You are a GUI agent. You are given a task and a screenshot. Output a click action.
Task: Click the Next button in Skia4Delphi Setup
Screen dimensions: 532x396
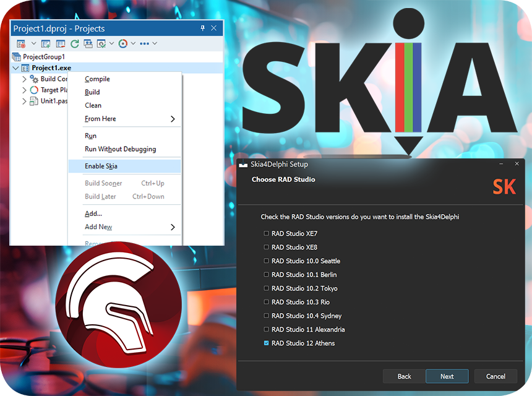pyautogui.click(x=447, y=376)
